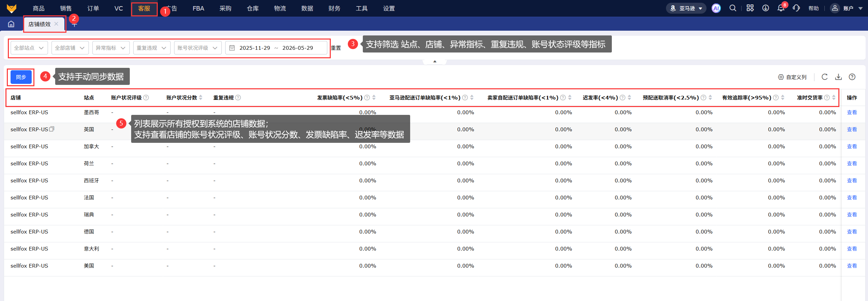The height and width of the screenshot is (301, 868).
Task: Click the export download icon
Action: coord(838,77)
